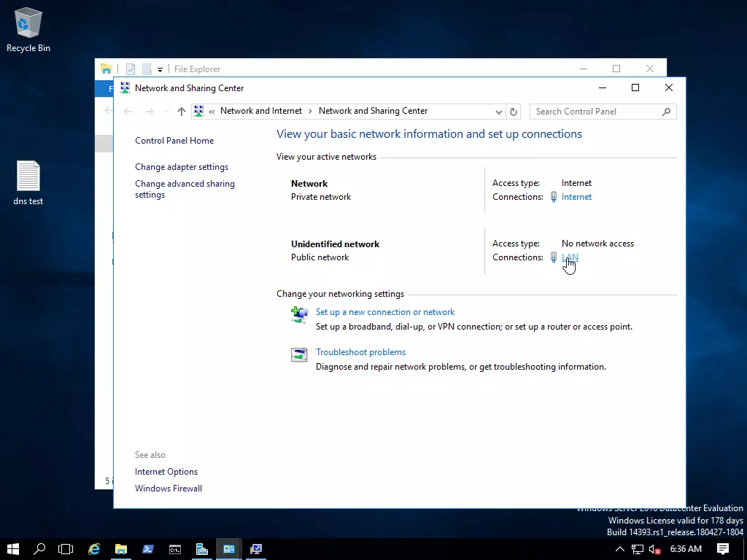Switch to File Explorer on the taskbar

(121, 549)
